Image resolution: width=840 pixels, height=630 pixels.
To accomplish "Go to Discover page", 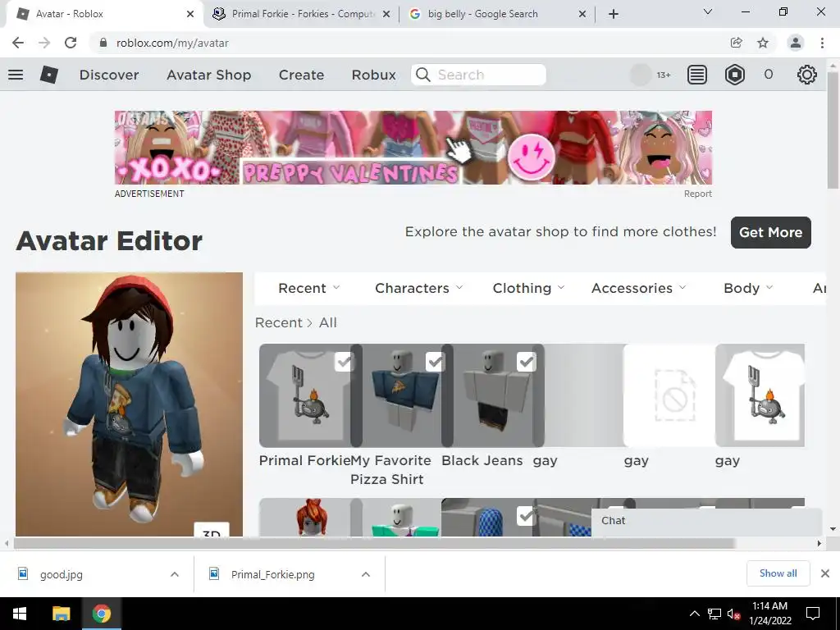I will click(x=109, y=75).
